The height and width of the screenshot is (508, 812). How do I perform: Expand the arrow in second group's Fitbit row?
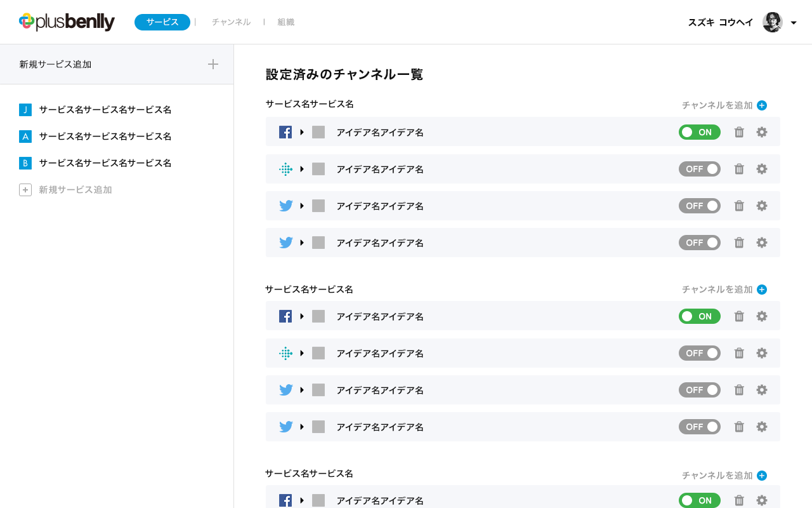(302, 353)
